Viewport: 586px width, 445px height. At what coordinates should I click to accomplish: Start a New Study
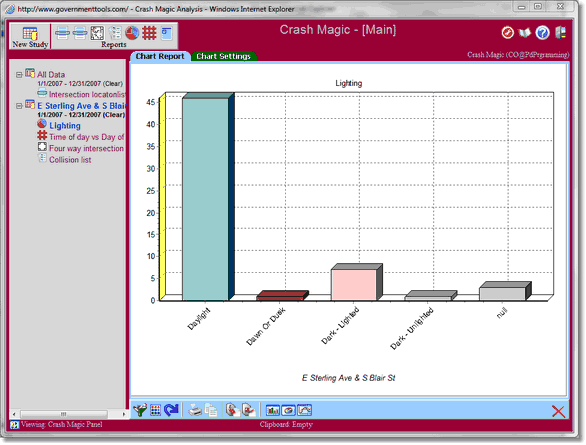click(x=30, y=37)
